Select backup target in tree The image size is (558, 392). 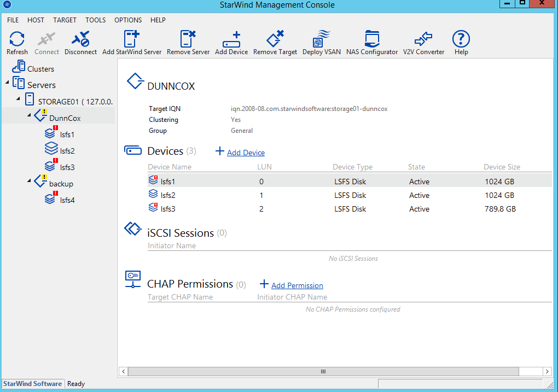pyautogui.click(x=61, y=184)
